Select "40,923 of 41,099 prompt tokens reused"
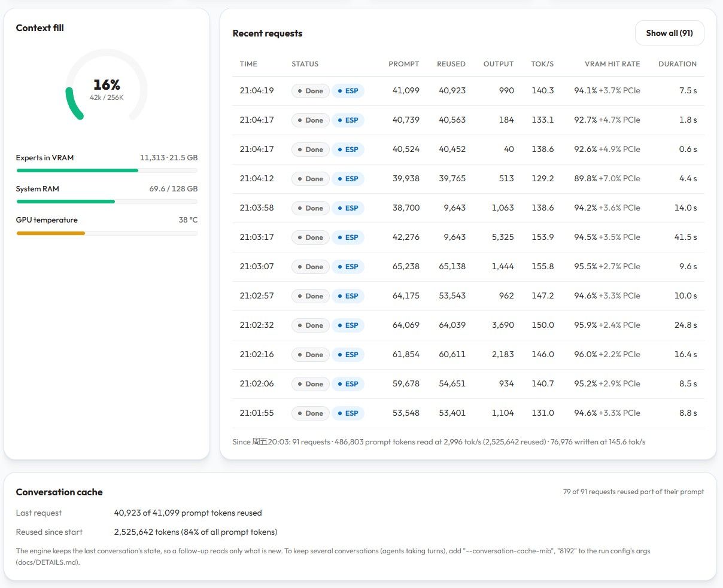The width and height of the screenshot is (723, 588). click(x=188, y=513)
